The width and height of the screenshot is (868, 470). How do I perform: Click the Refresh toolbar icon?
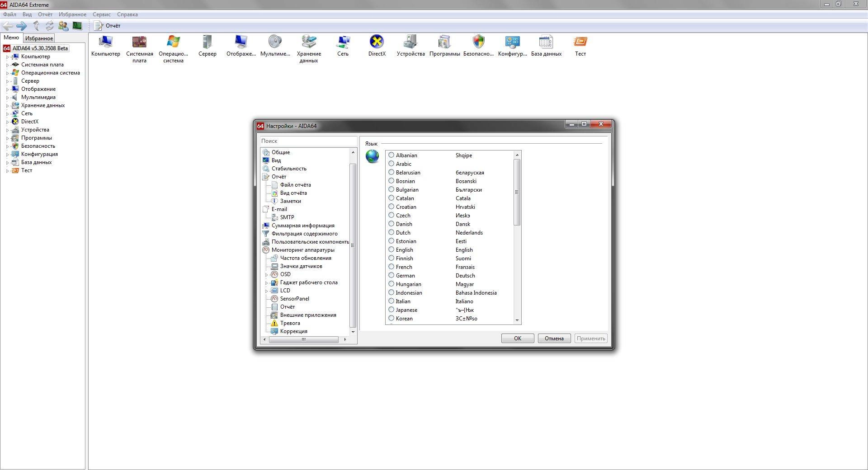pos(49,26)
